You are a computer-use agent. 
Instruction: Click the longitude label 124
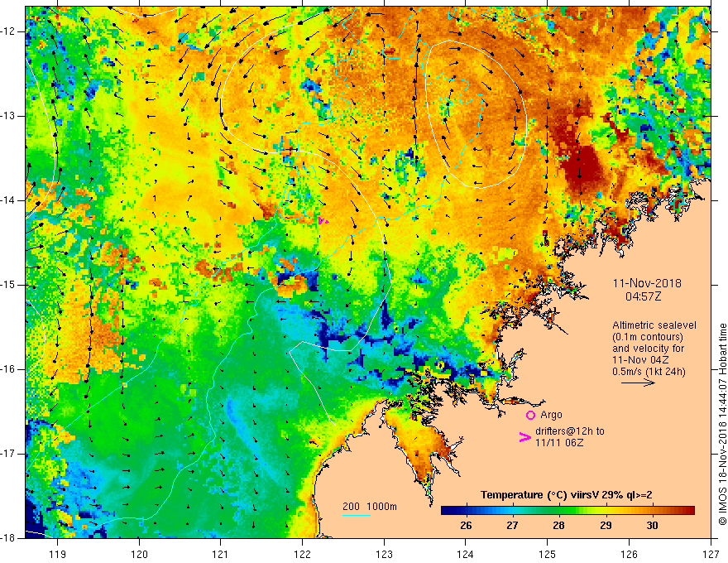pyautogui.click(x=466, y=554)
